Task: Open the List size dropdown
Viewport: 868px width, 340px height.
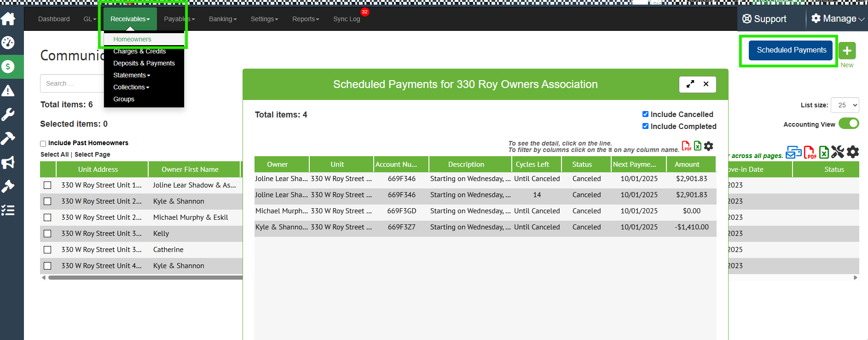Action: pos(845,105)
